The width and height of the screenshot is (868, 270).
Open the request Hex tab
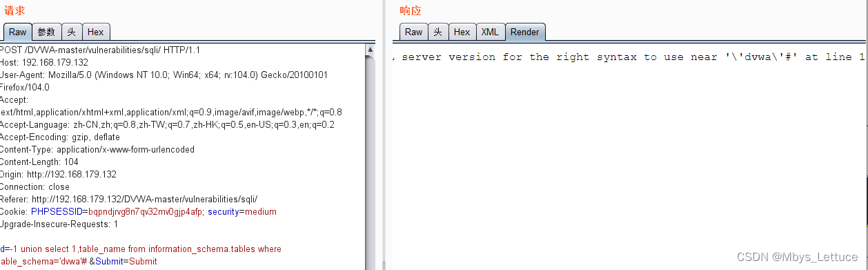pyautogui.click(x=96, y=32)
